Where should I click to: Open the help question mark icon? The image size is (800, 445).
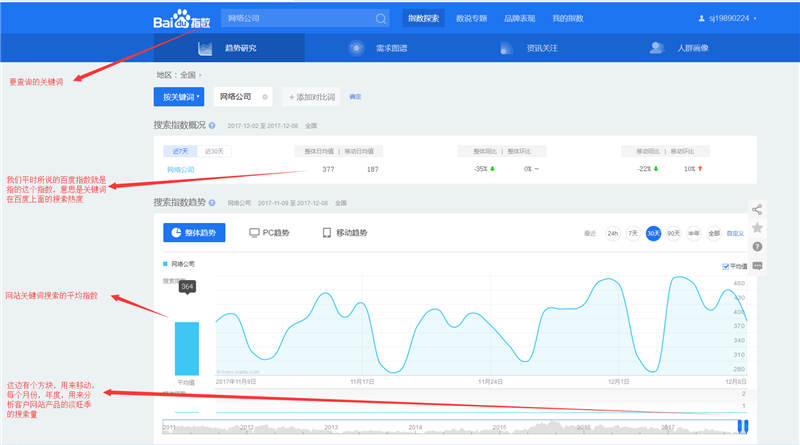pyautogui.click(x=757, y=246)
